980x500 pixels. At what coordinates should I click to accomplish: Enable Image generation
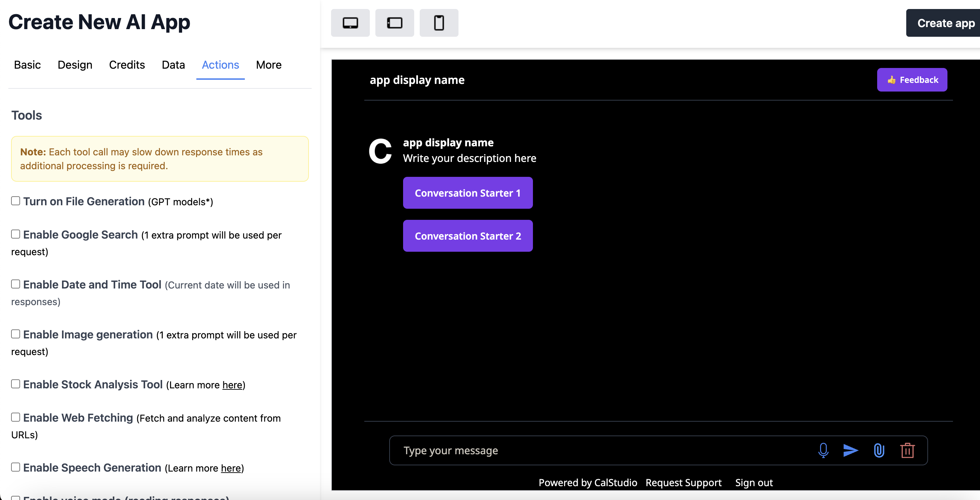pyautogui.click(x=16, y=334)
